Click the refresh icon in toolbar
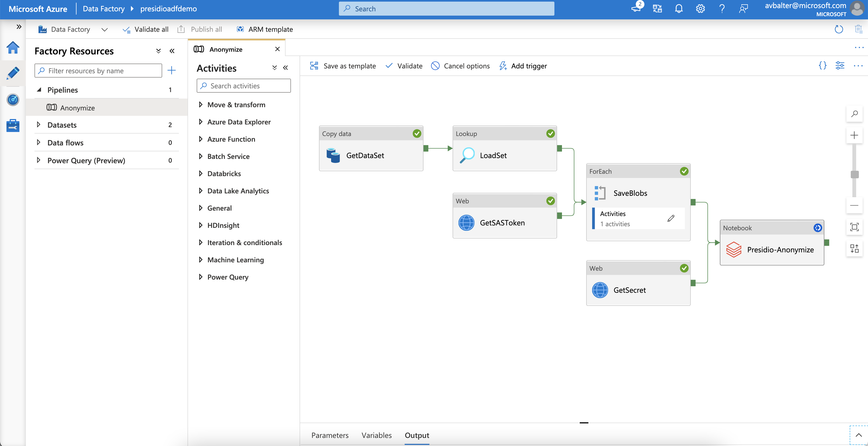868x446 pixels. (x=839, y=29)
